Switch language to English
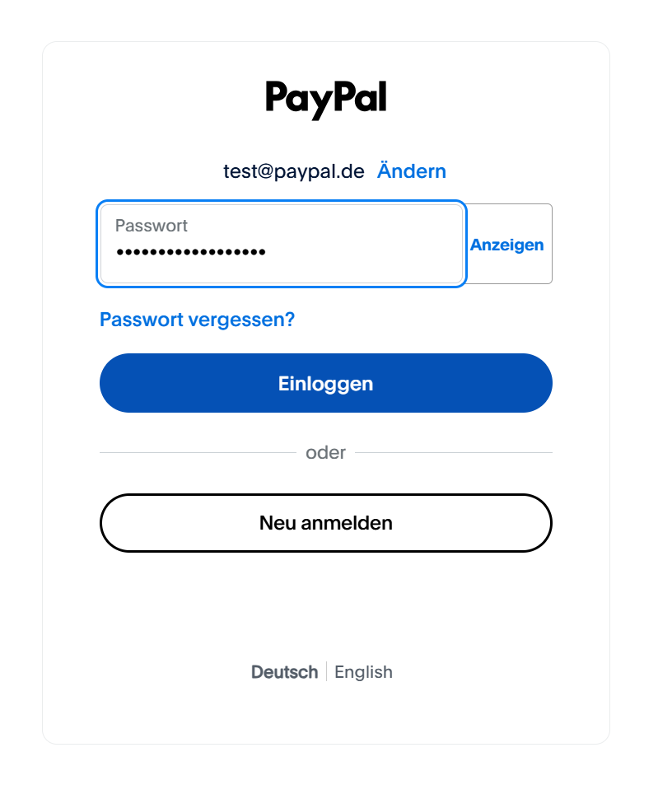672x794 pixels. [x=363, y=672]
